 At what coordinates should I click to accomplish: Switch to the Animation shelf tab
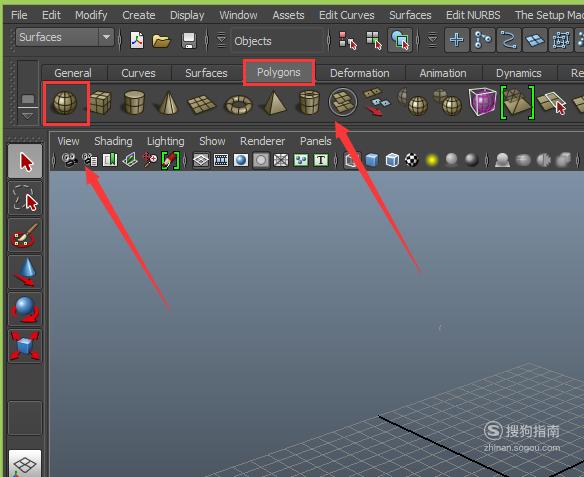[x=443, y=73]
